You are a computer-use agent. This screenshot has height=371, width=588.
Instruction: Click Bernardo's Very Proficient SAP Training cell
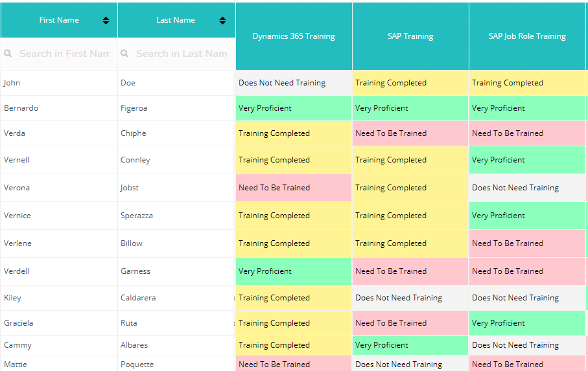[x=410, y=108]
